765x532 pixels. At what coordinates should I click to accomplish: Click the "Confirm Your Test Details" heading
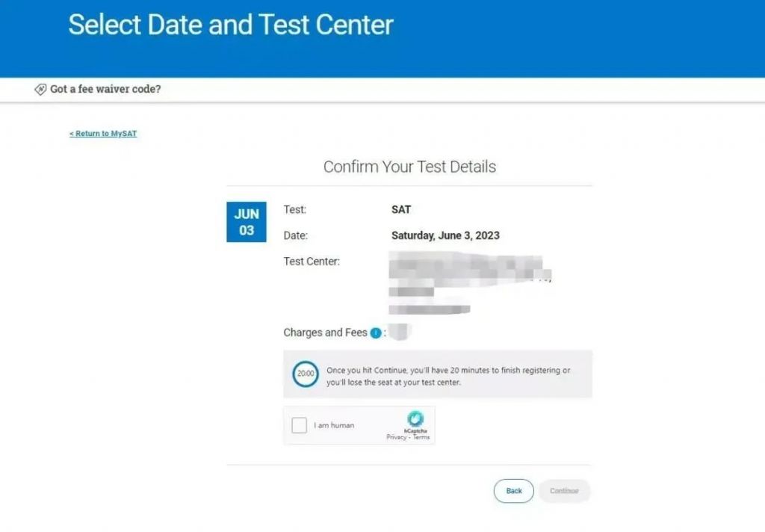409,167
